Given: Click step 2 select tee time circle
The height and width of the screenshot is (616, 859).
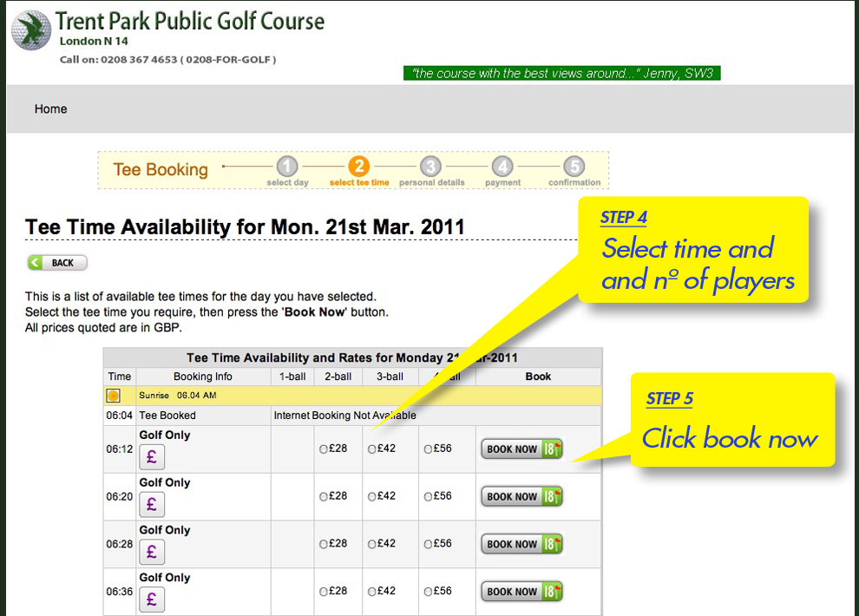Looking at the screenshot, I should [359, 166].
